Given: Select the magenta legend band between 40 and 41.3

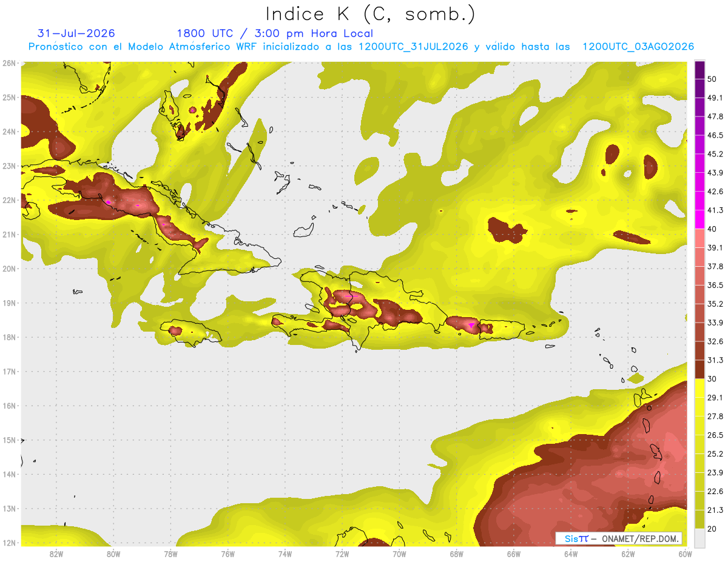Looking at the screenshot, I should 699,219.
